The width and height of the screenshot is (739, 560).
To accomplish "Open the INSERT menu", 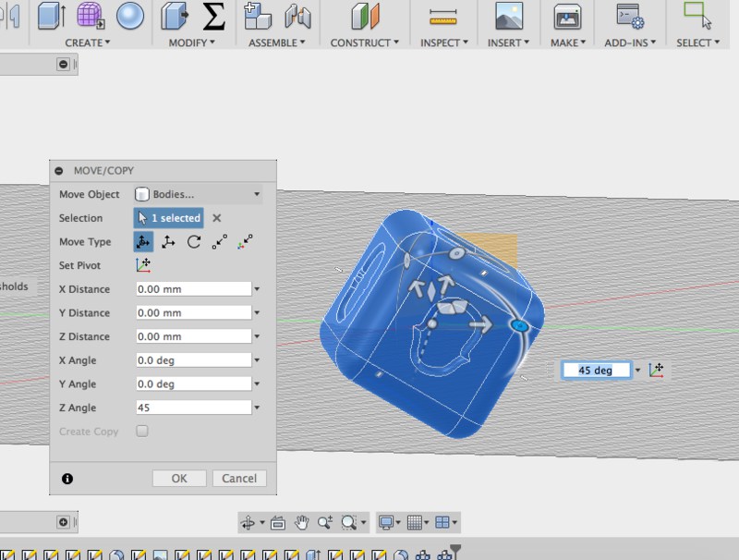I will [508, 43].
